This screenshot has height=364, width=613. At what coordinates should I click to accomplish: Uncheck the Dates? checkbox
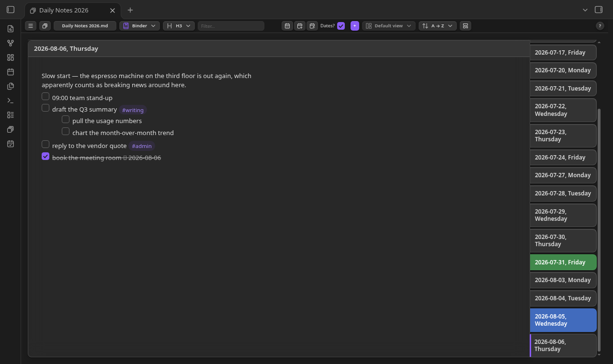(x=341, y=26)
